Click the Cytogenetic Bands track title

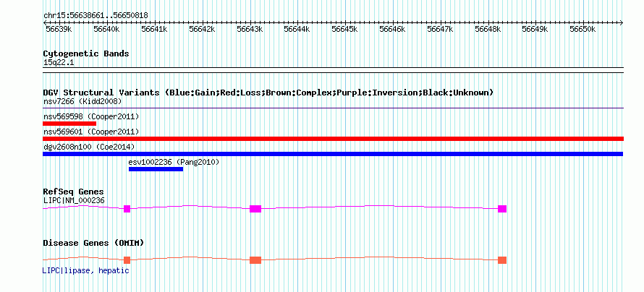click(x=86, y=53)
